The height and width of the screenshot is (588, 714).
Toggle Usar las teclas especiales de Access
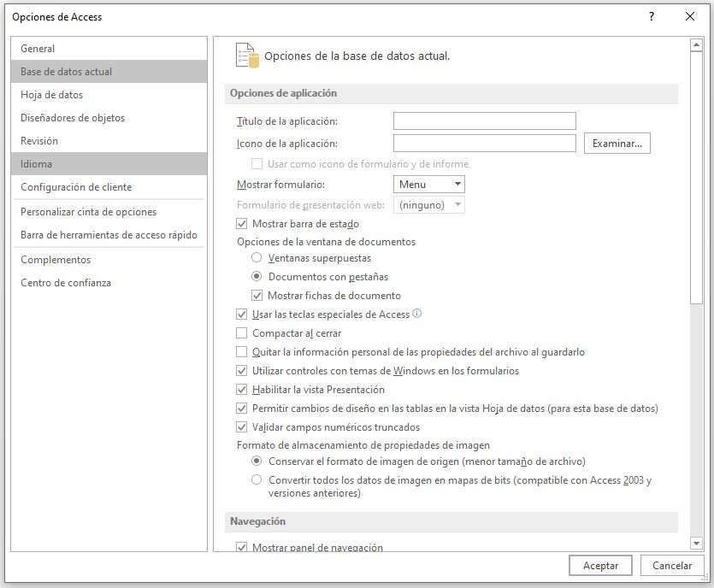click(241, 314)
